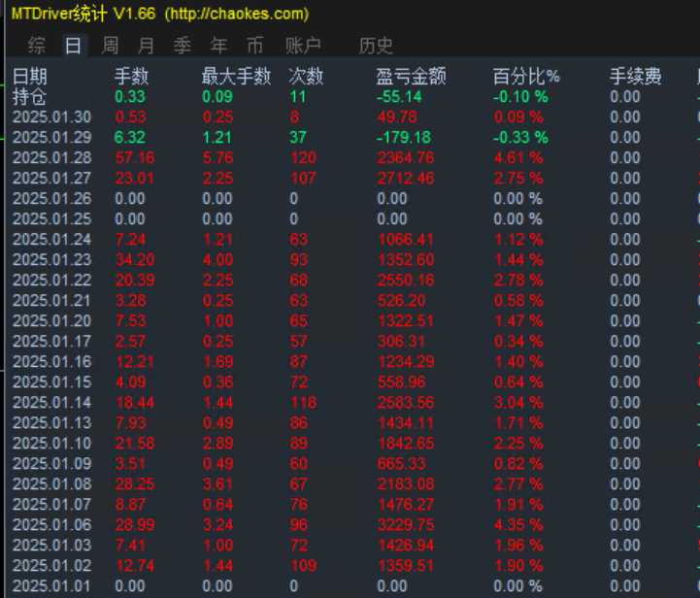The image size is (700, 598).
Task: Open the 账户 account tab
Action: tap(303, 46)
